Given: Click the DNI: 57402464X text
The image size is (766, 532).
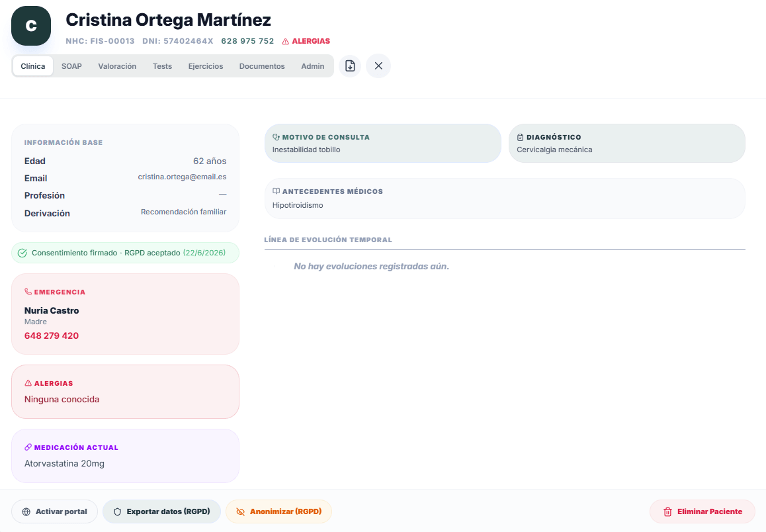Looking at the screenshot, I should coord(178,42).
